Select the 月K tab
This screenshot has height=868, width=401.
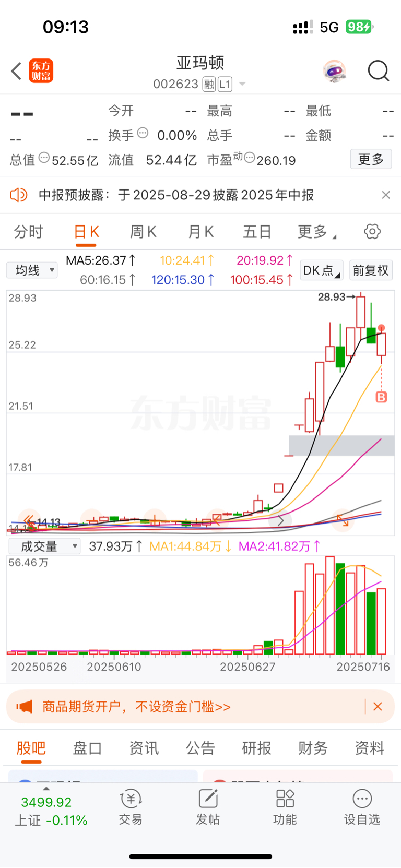(201, 232)
